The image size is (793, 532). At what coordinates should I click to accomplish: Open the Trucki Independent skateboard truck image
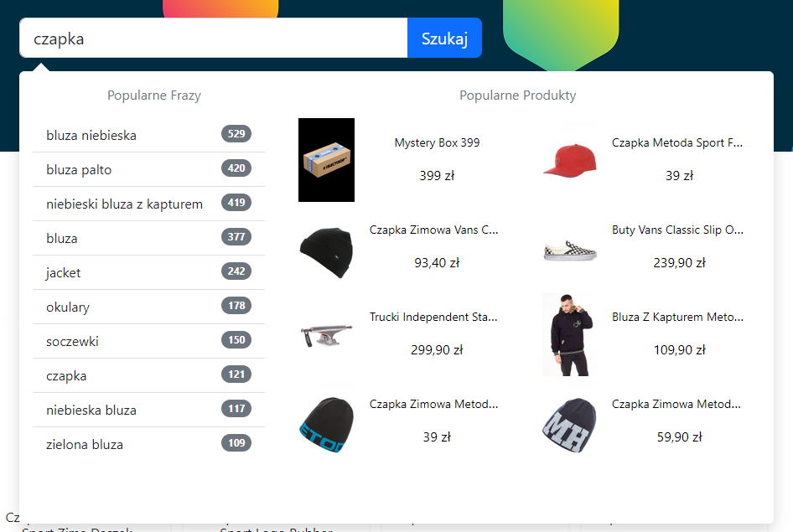326,335
